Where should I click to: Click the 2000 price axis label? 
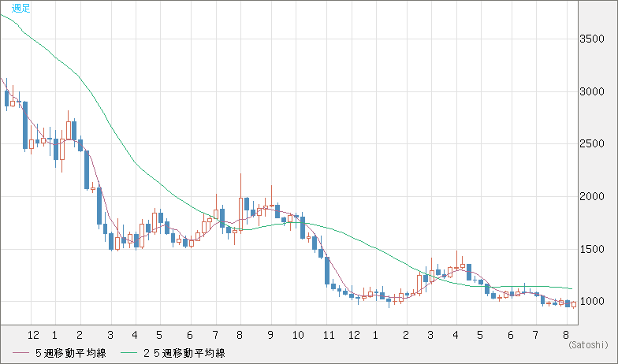click(x=591, y=197)
